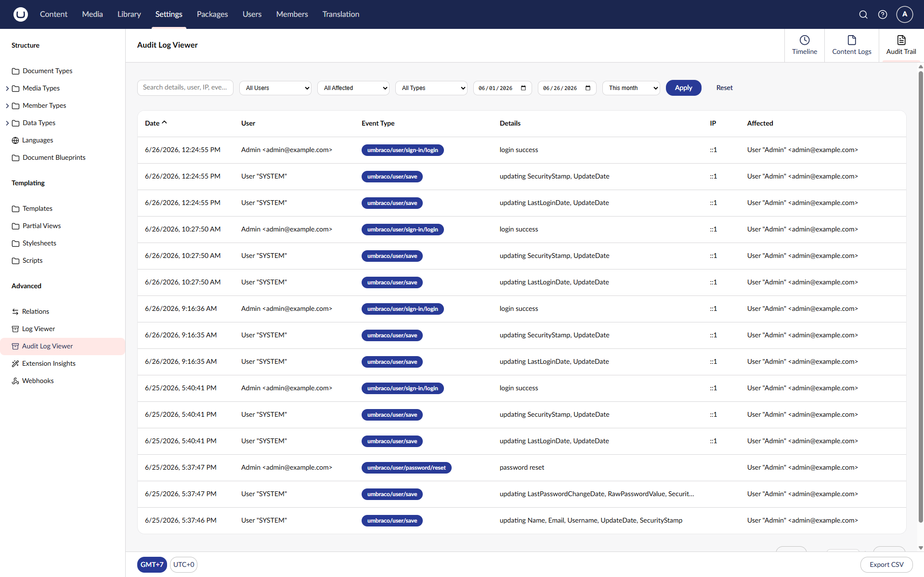Click the Media Types folder icon

(x=15, y=89)
